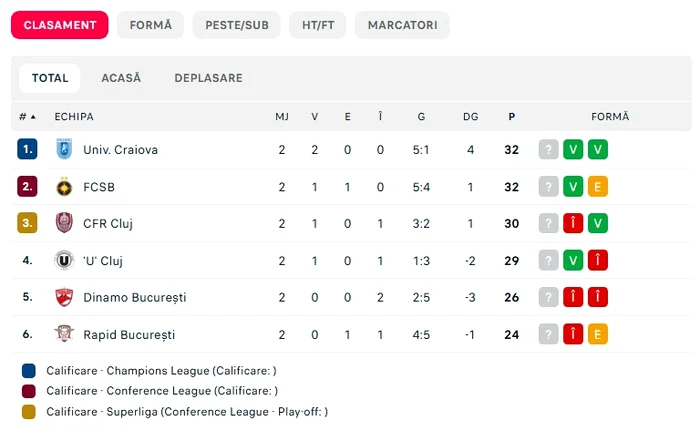Sort standings by P points column
The image size is (700, 440).
[512, 116]
